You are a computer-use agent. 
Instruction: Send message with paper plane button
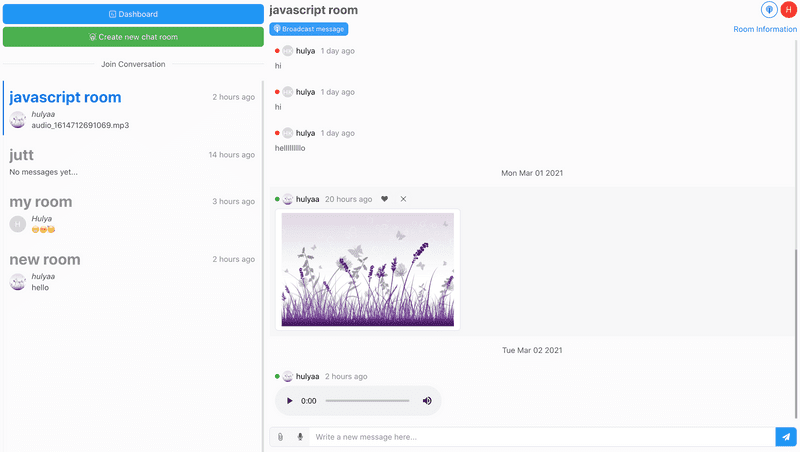pyautogui.click(x=786, y=437)
